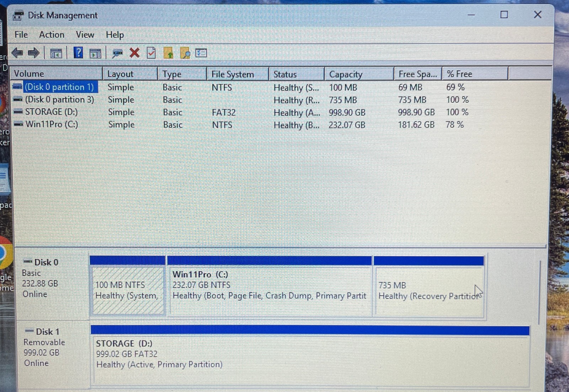Open the Action menu
This screenshot has height=392, width=569.
pyautogui.click(x=52, y=35)
